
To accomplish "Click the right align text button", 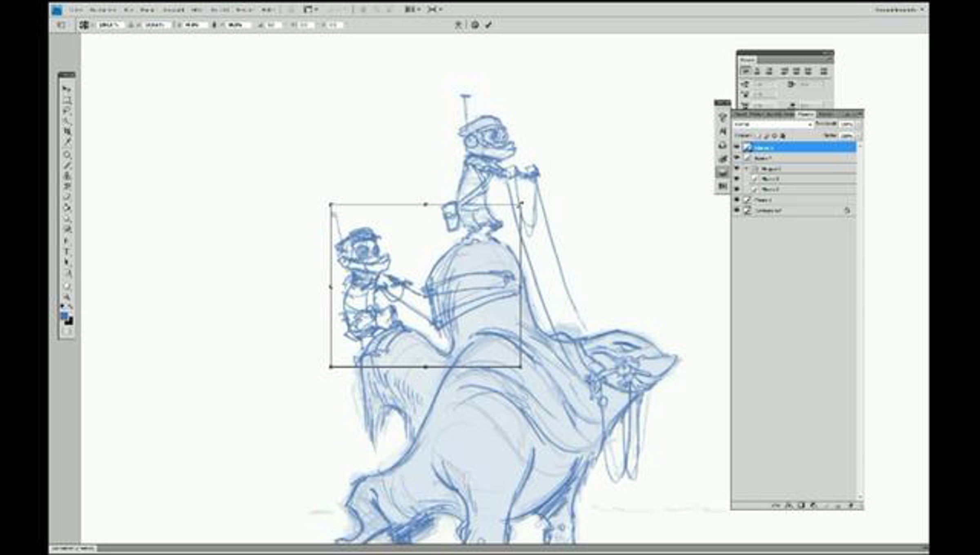I will click(x=768, y=71).
